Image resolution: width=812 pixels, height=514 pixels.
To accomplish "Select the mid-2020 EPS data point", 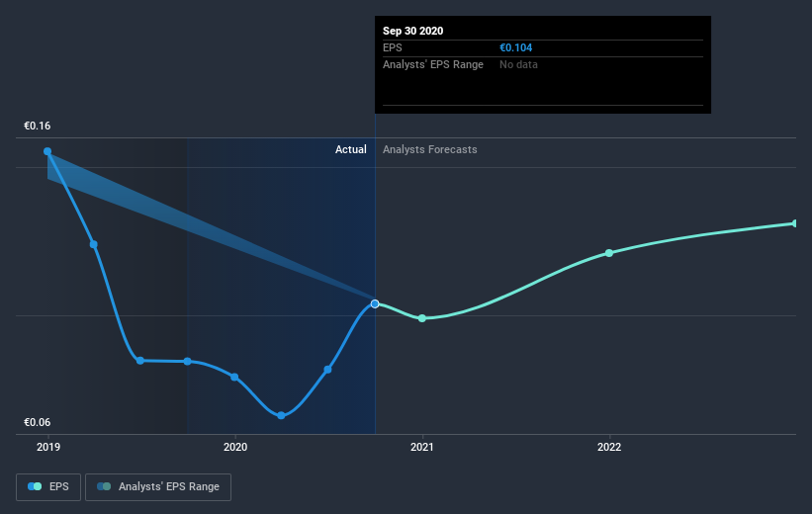I will pyautogui.click(x=327, y=370).
